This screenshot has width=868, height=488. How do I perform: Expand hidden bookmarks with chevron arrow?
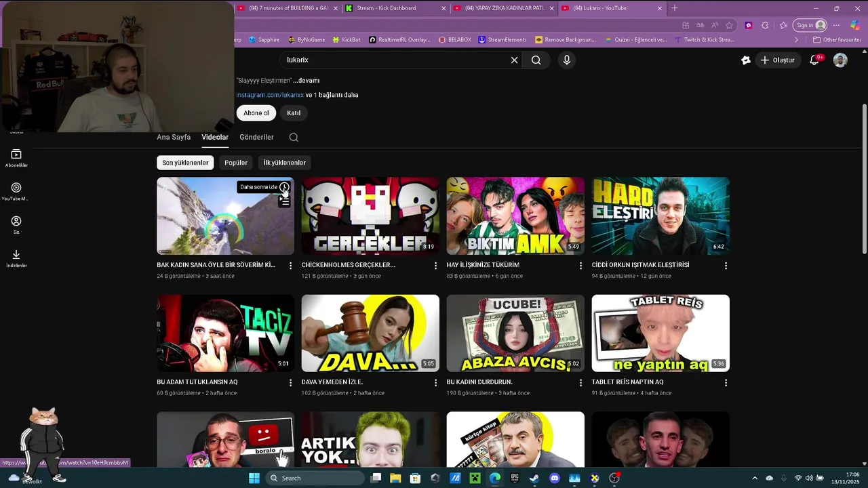coord(796,40)
